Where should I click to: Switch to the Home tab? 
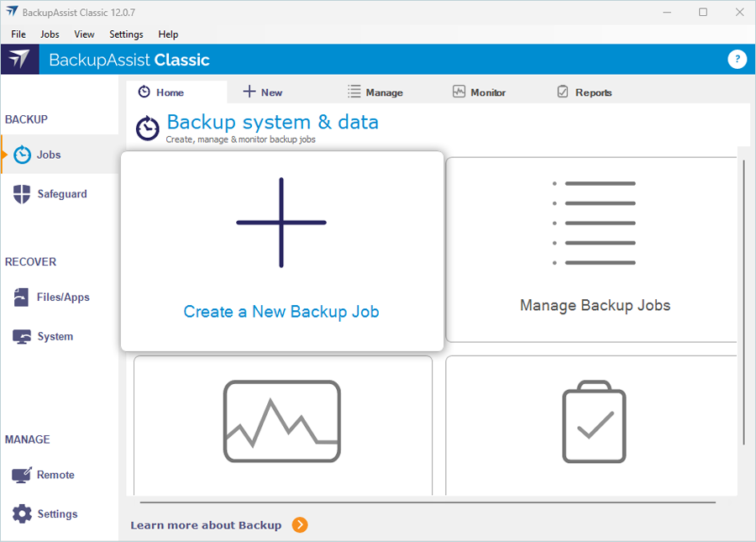[176, 92]
